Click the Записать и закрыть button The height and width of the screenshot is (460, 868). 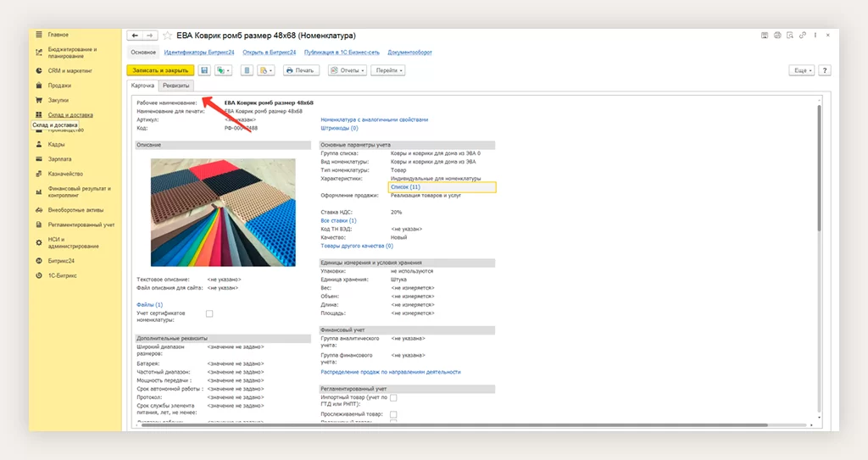point(159,70)
